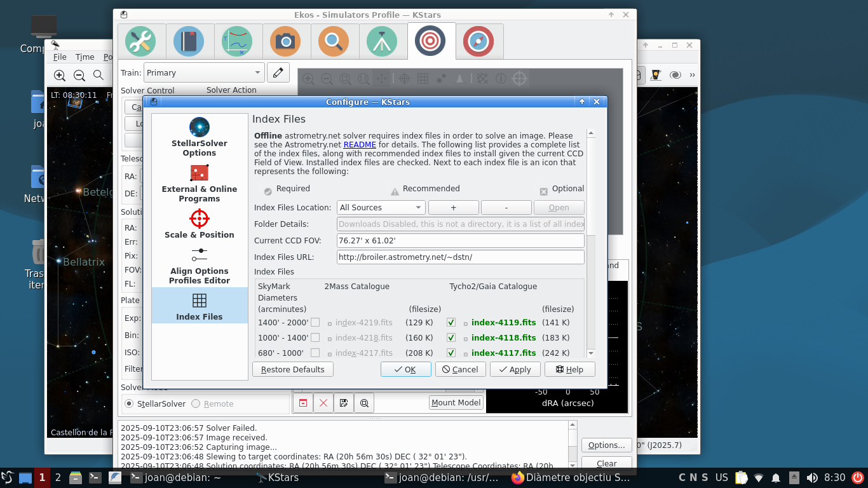Click joan@debian: ~ terminal taskbar entry
868x488 pixels.
click(175, 477)
